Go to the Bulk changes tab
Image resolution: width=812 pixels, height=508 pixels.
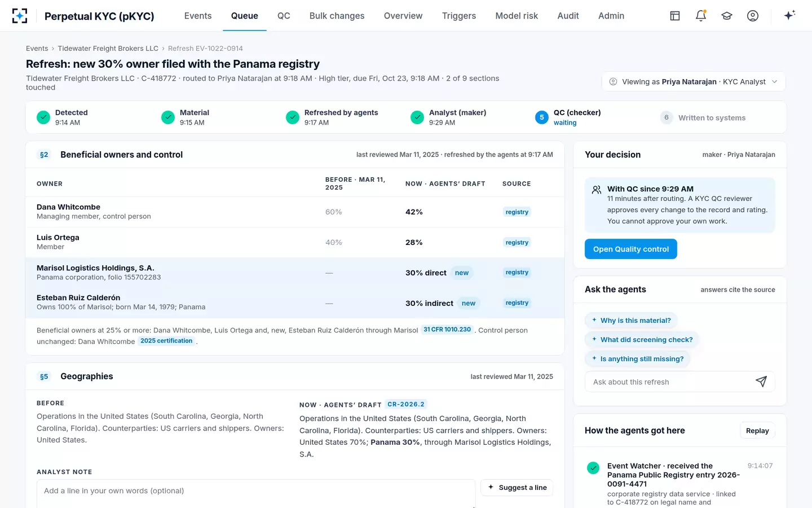[x=337, y=16]
